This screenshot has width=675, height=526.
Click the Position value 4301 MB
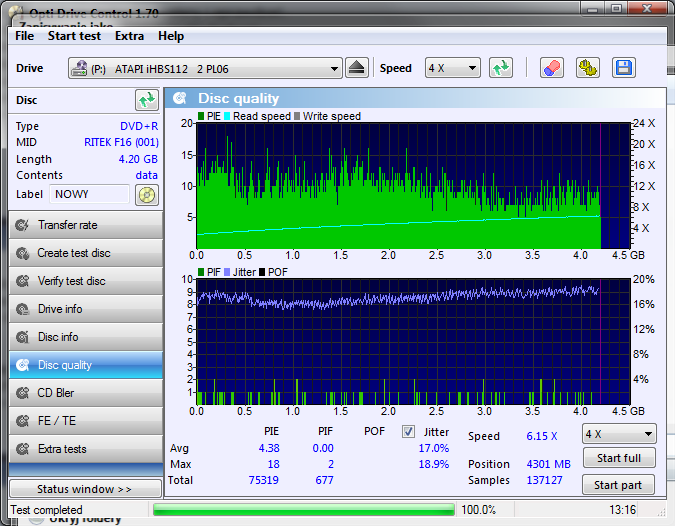[548, 464]
